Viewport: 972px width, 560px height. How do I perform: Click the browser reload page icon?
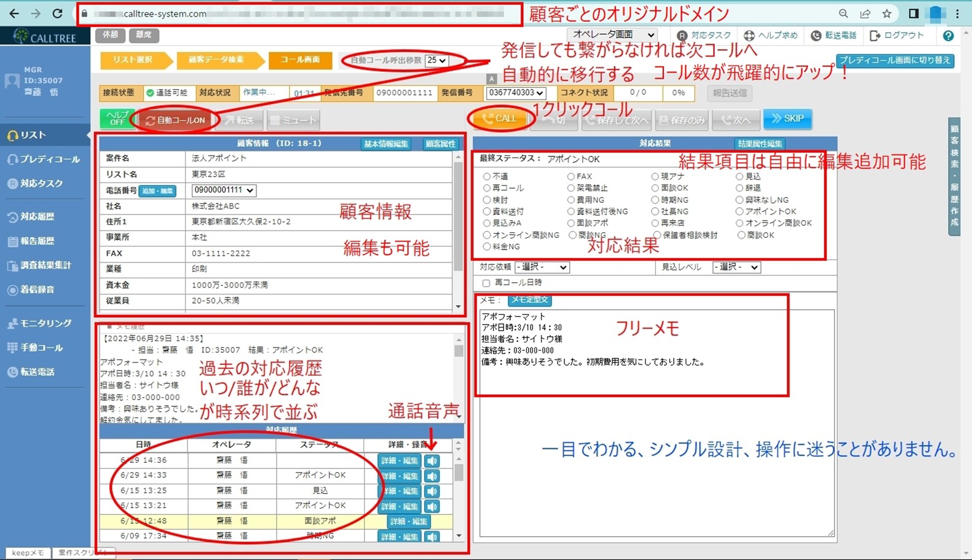coord(57,14)
